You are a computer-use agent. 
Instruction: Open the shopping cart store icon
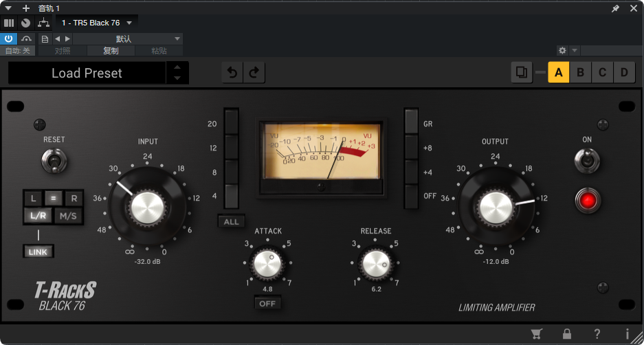click(x=535, y=333)
